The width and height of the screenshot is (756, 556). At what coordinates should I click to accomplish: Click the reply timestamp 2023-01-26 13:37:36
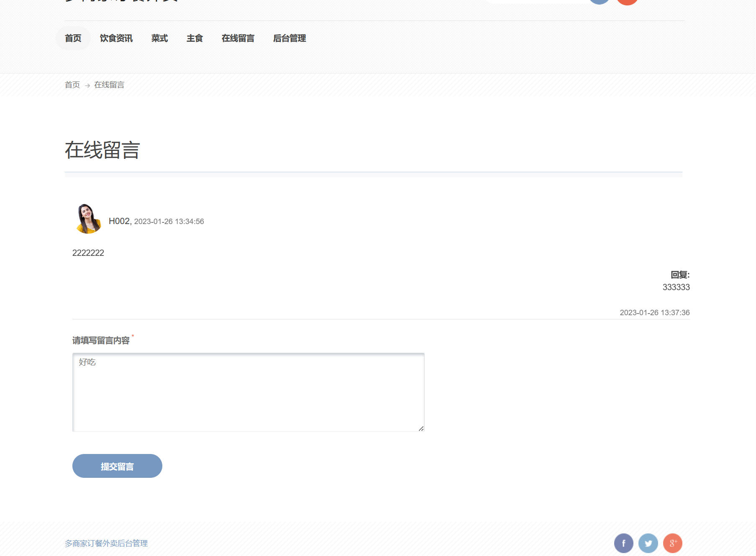[x=654, y=312]
